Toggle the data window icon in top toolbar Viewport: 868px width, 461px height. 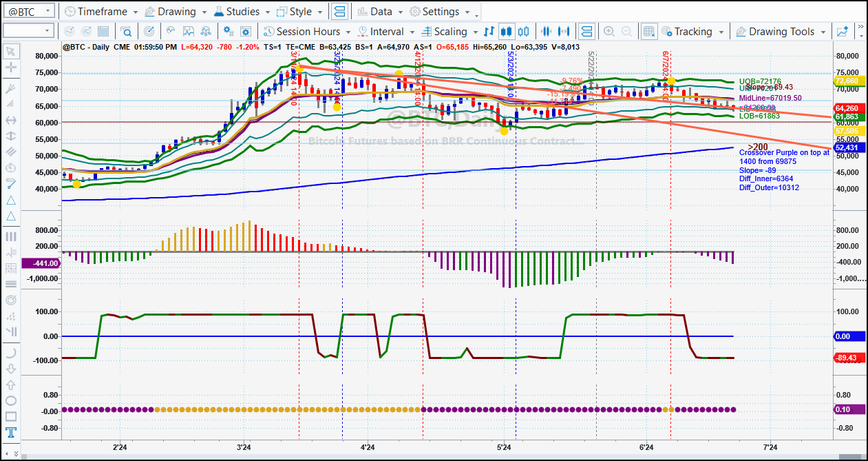pos(339,12)
